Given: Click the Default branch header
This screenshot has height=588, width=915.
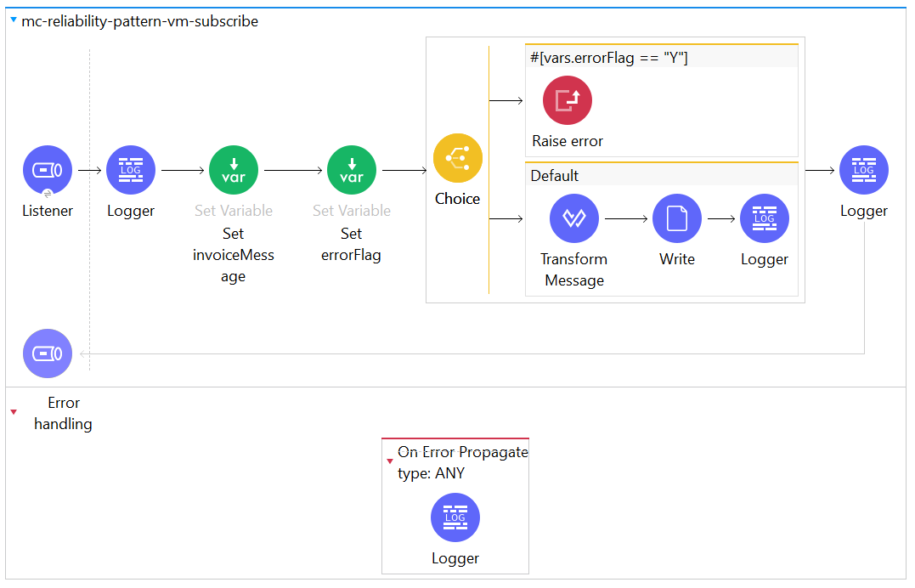Looking at the screenshot, I should point(555,176).
